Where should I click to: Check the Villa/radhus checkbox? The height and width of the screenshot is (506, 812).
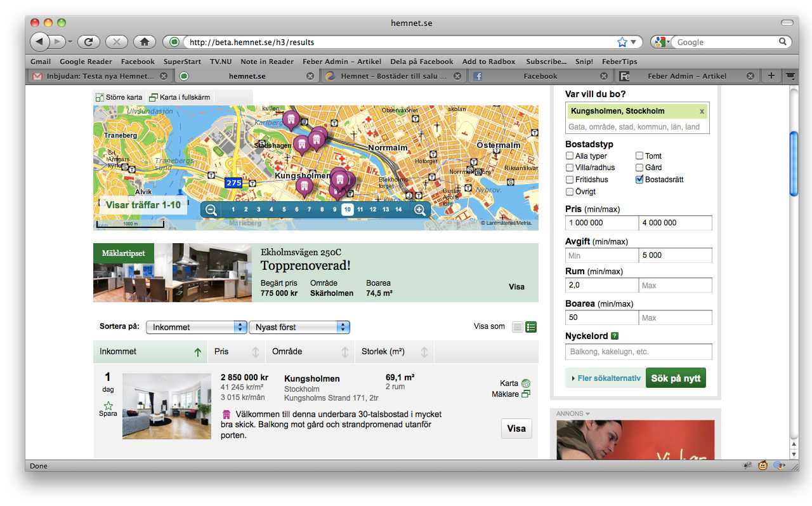coord(570,168)
